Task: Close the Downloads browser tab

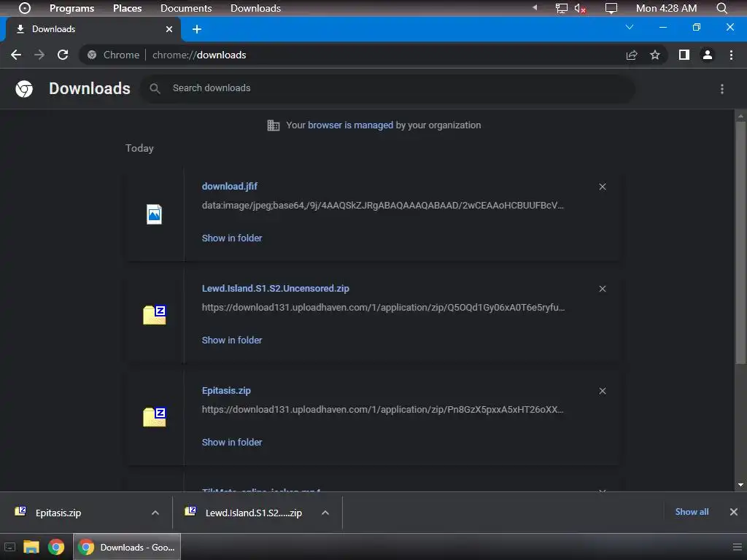Action: 169,29
